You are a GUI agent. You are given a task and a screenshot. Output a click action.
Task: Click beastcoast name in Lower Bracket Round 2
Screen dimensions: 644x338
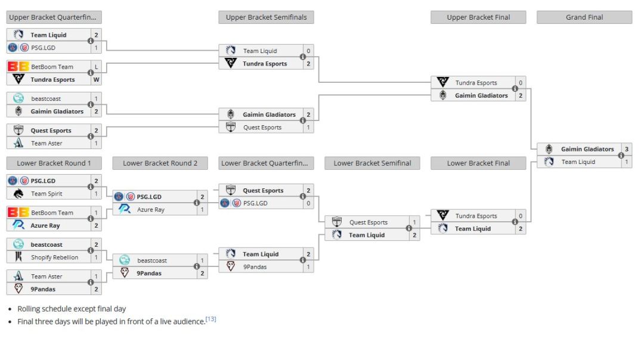click(152, 261)
